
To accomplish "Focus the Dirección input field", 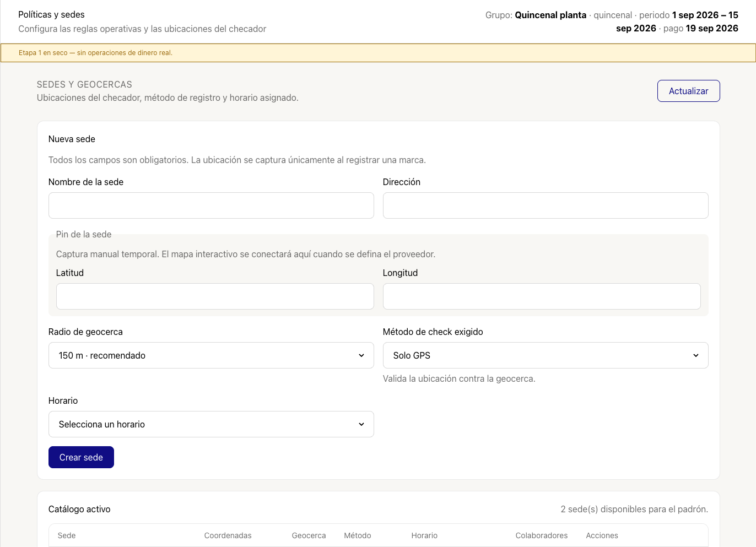I will (x=546, y=205).
